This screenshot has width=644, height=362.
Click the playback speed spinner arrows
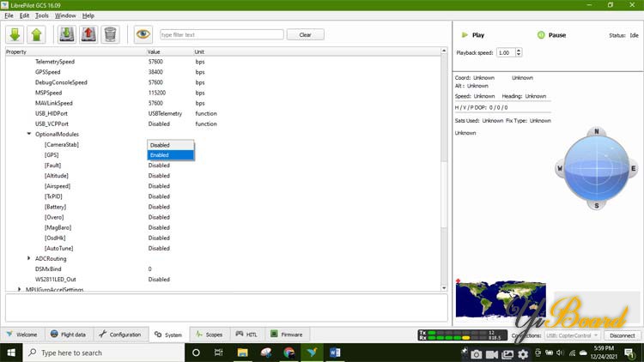519,52
